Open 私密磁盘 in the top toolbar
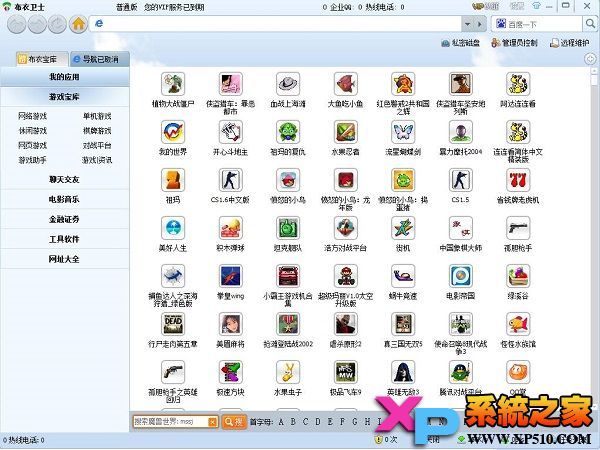The width and height of the screenshot is (600, 450). (460, 43)
